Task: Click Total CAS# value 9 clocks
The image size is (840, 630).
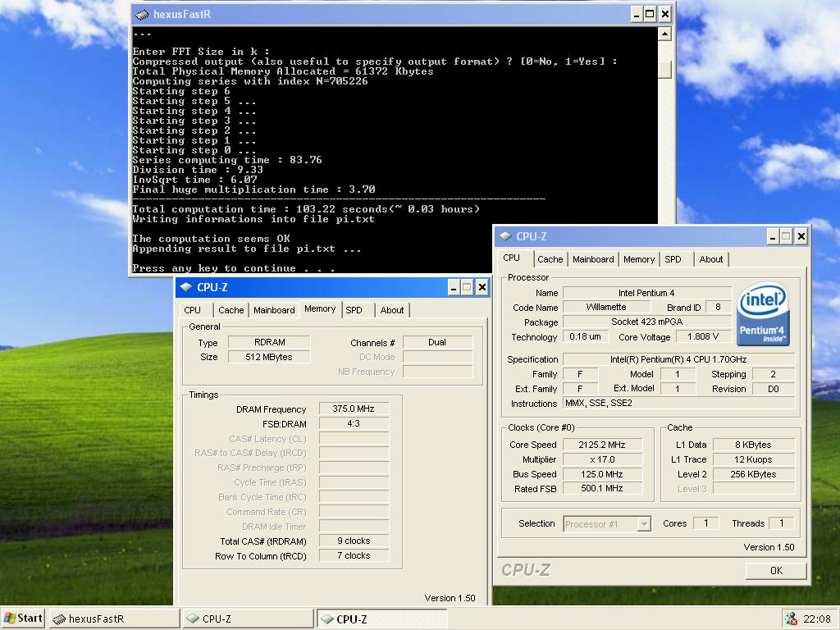Action: pyautogui.click(x=354, y=541)
